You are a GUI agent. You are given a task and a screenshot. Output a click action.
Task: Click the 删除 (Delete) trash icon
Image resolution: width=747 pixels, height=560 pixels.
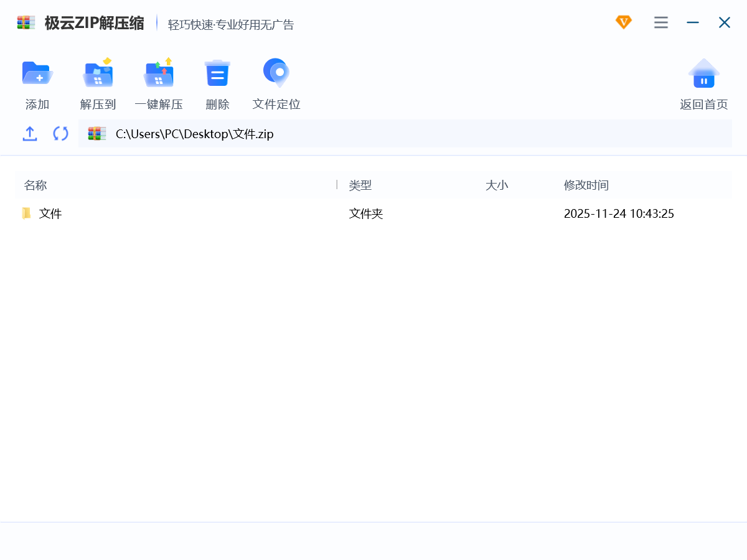tap(217, 74)
